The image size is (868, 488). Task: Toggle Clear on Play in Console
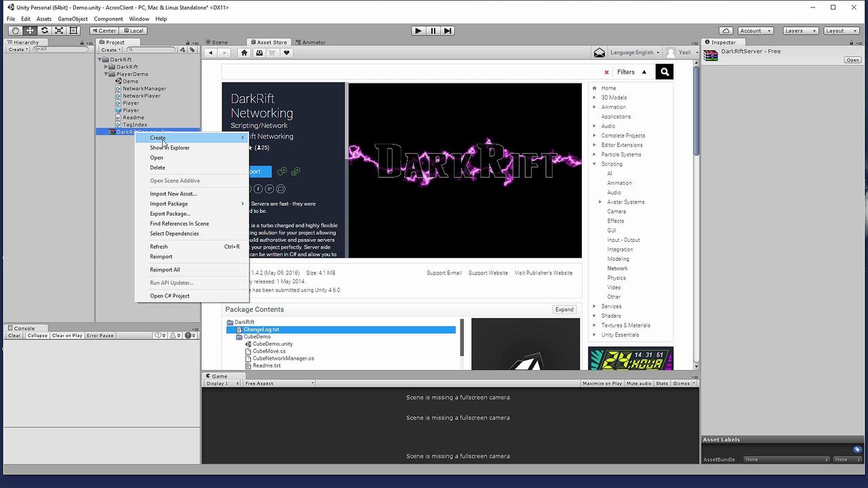(67, 335)
